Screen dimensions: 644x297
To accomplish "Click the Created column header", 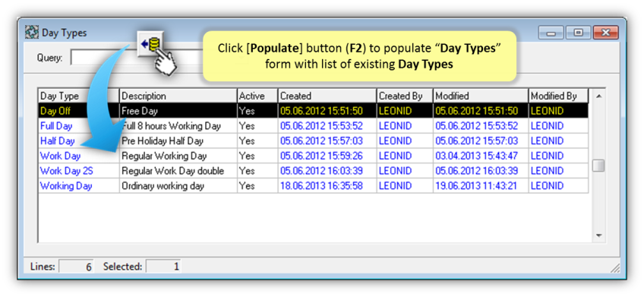I will click(327, 96).
